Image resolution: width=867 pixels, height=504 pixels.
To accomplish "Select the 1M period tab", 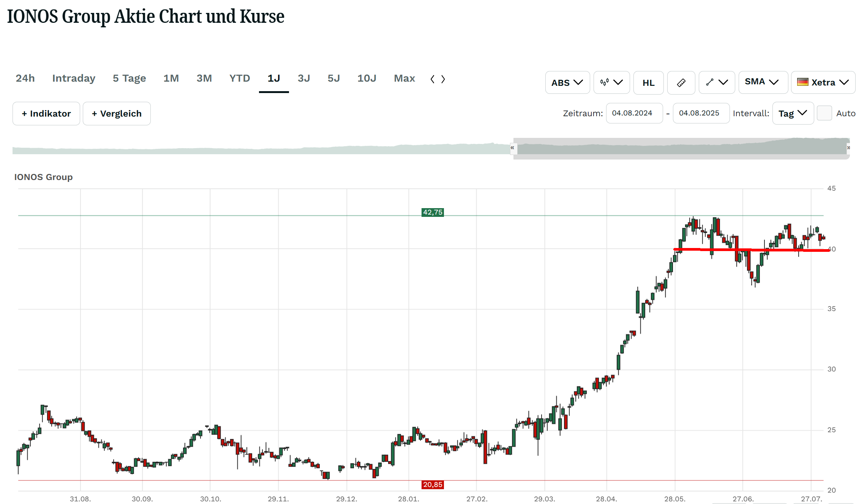I will (171, 78).
